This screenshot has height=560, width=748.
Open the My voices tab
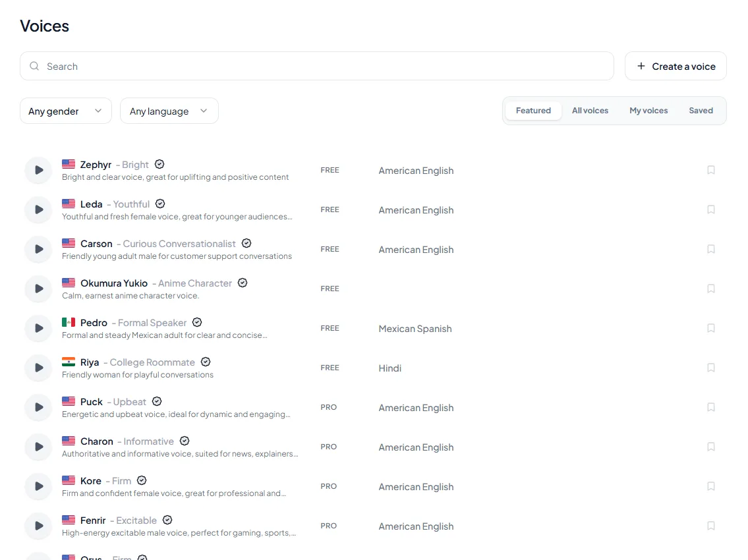click(648, 111)
